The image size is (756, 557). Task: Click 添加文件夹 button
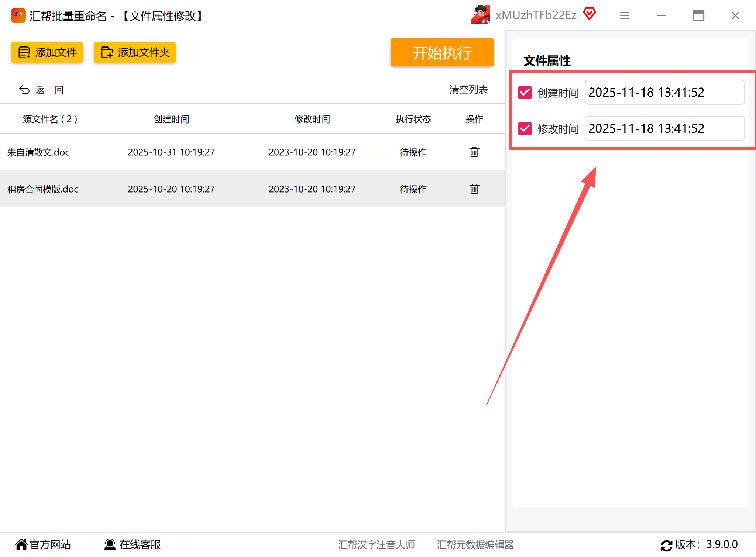[x=135, y=52]
